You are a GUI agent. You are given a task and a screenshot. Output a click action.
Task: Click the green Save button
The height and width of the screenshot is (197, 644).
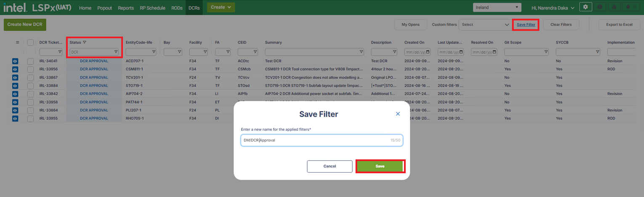click(380, 166)
